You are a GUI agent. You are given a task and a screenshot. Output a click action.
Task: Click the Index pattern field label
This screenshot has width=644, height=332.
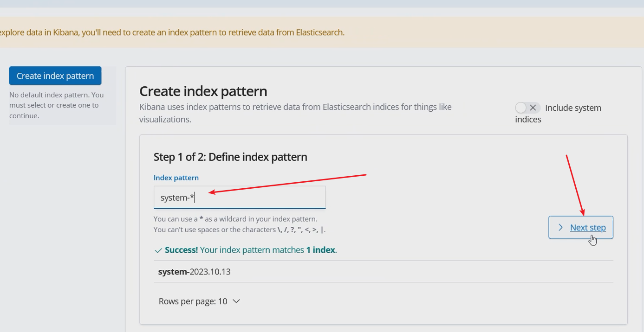(x=176, y=178)
